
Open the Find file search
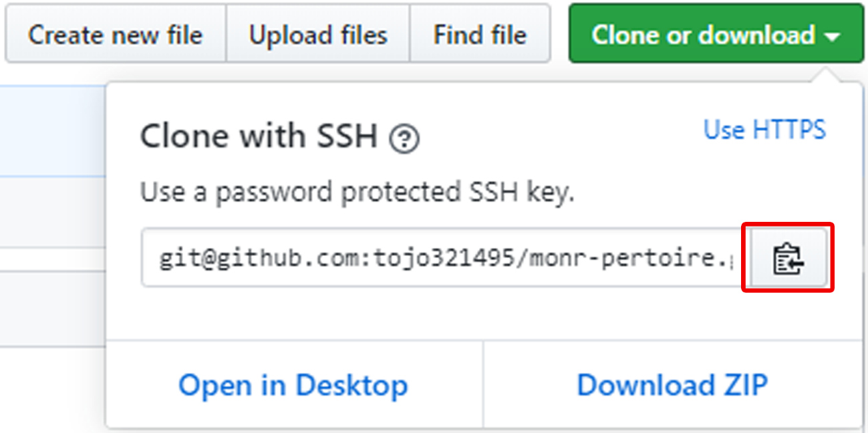click(x=480, y=34)
